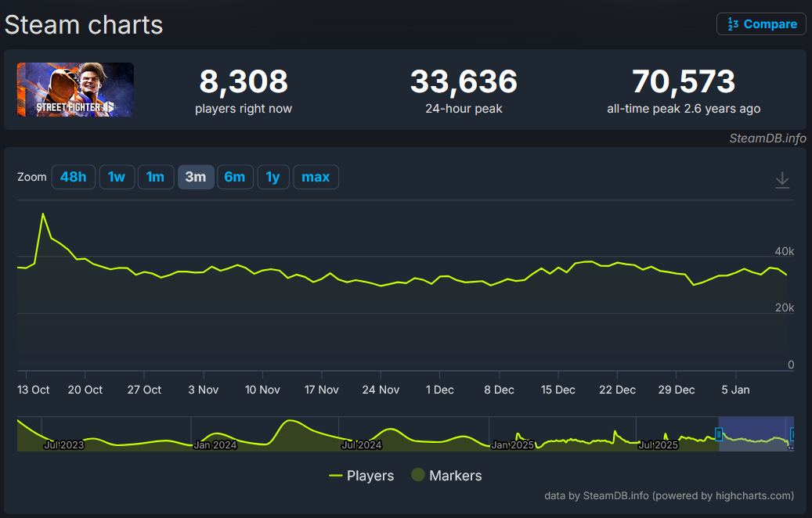Choose the 1y zoom range
The image size is (812, 518).
(273, 177)
